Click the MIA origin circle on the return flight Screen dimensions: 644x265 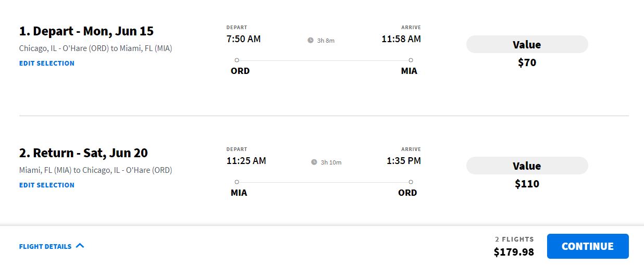[x=237, y=182]
